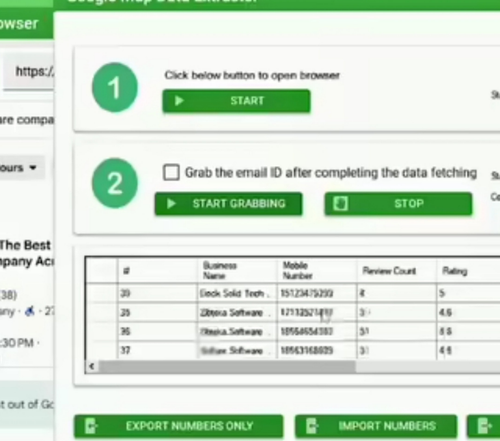
Task: Click the https address bar in browser
Action: point(29,72)
